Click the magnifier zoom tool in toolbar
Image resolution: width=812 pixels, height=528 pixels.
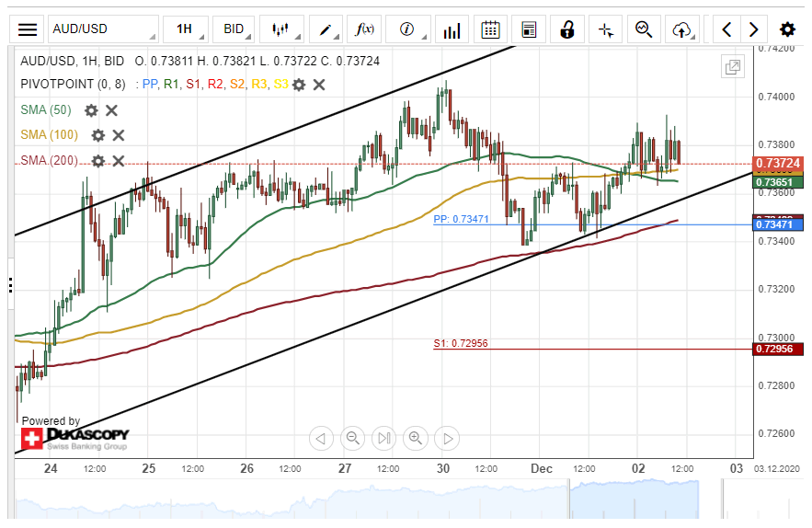pos(643,29)
